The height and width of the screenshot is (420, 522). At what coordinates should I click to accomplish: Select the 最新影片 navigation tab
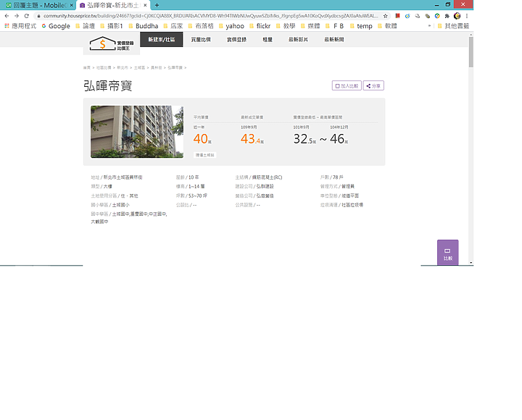coord(298,40)
